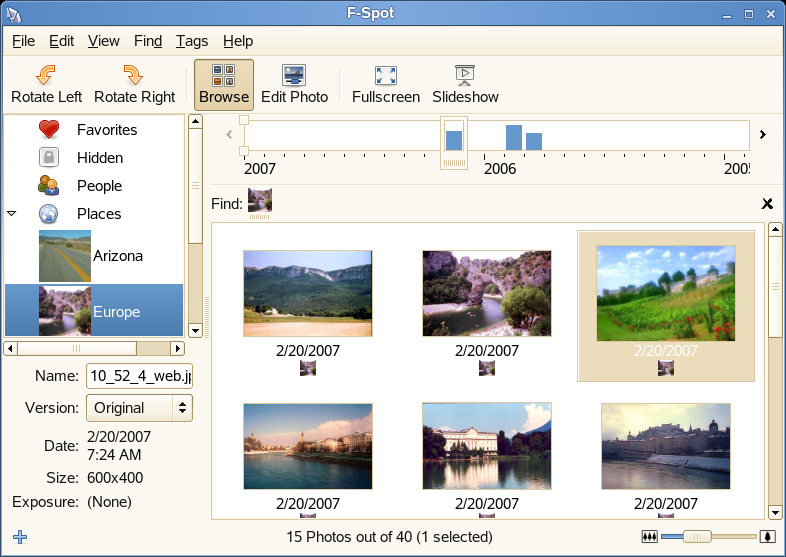
Task: Click the selected month bar in timeline
Action: point(454,140)
